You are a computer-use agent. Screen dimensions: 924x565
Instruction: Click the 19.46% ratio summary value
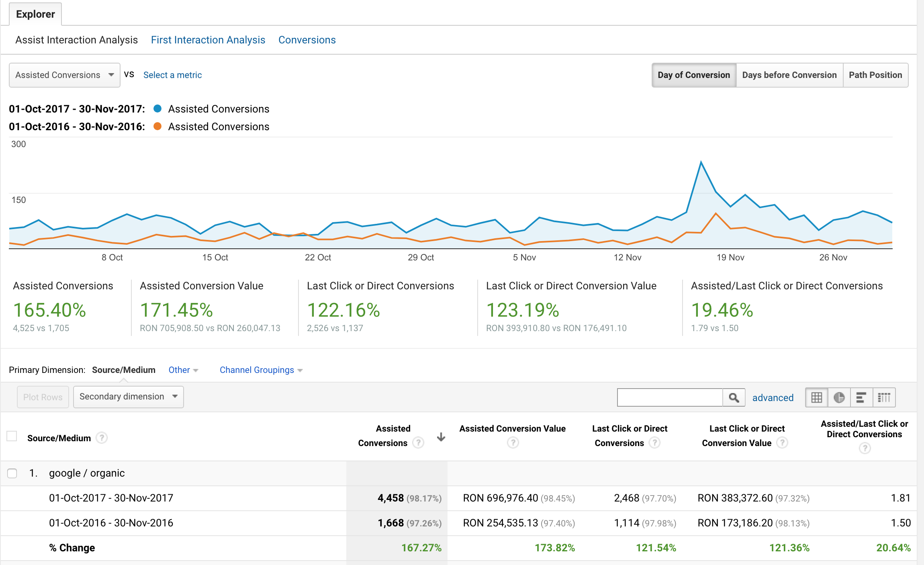(722, 310)
